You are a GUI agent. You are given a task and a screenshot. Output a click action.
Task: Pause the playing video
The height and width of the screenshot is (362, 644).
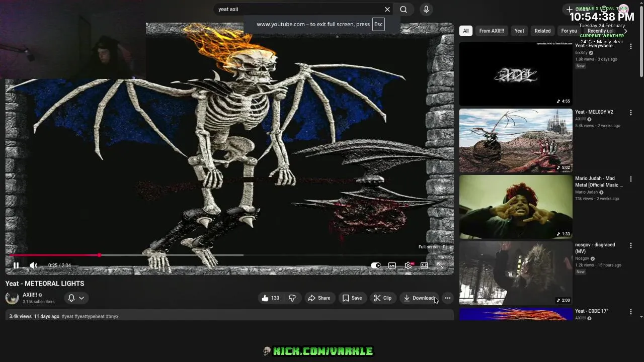tap(16, 265)
